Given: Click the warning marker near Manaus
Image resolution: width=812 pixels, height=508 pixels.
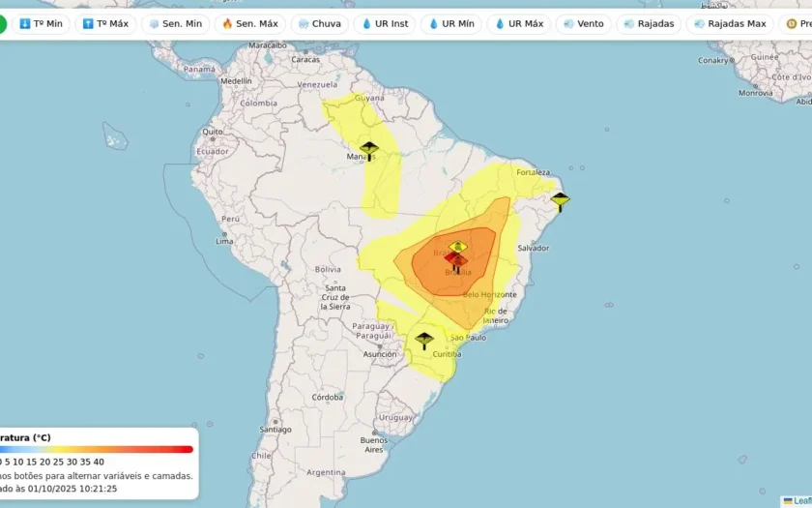Looking at the screenshot, I should (x=368, y=151).
